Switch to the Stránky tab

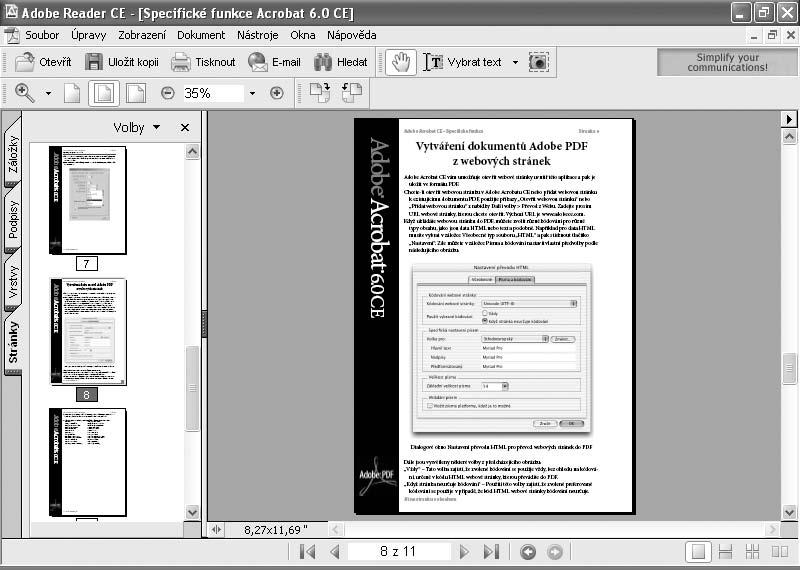[x=12, y=342]
